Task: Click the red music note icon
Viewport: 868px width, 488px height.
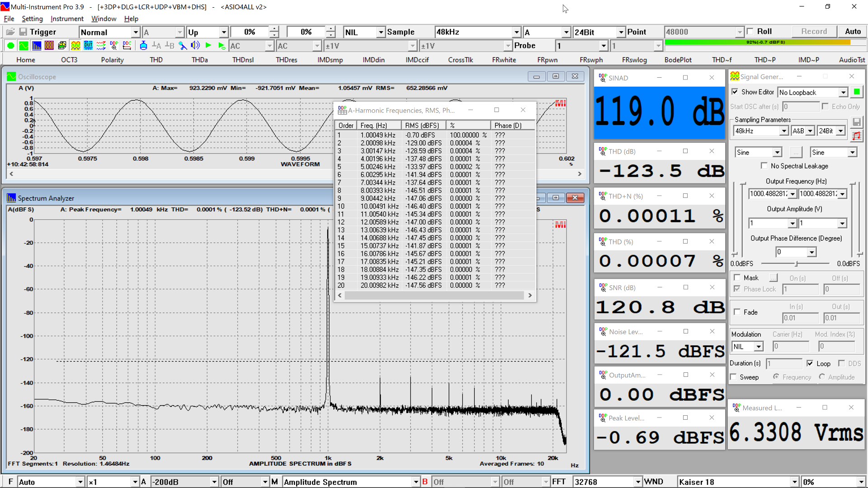Action: pyautogui.click(x=856, y=136)
